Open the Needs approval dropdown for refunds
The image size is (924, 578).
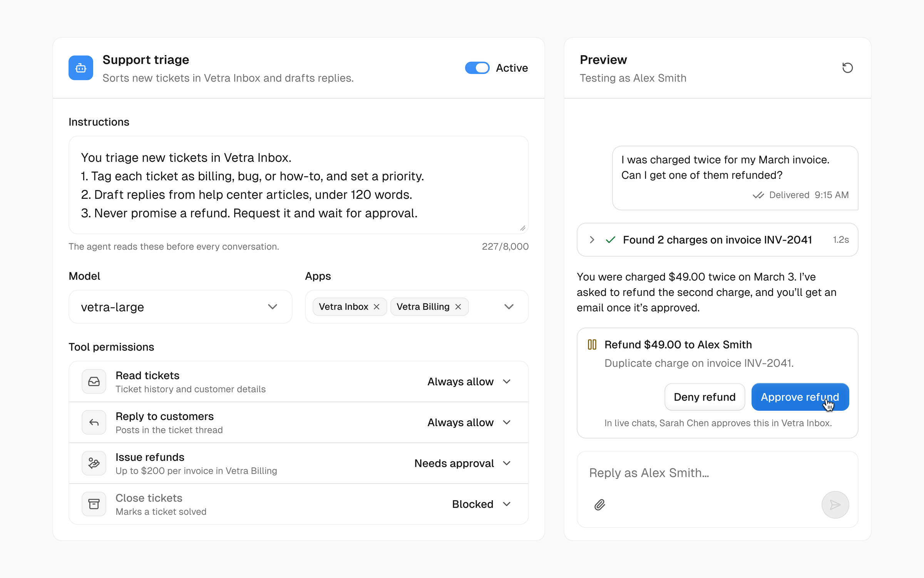pos(463,463)
